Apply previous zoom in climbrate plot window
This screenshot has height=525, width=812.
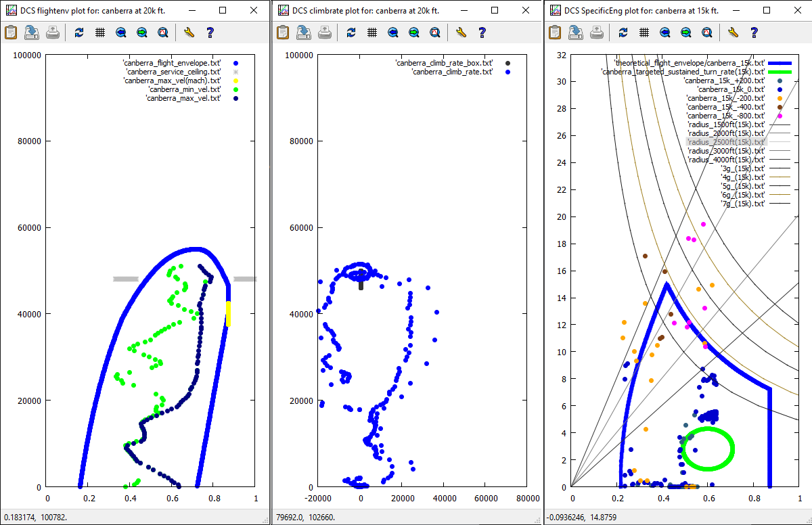coord(392,32)
